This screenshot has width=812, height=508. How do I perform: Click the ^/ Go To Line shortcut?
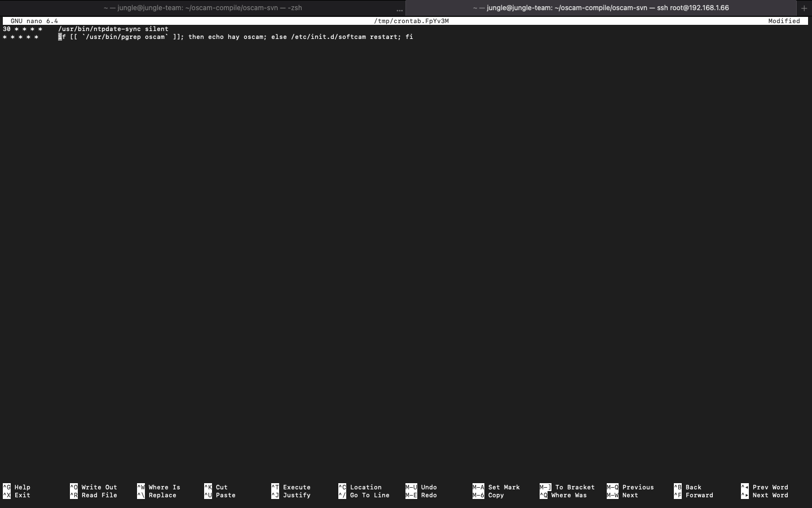[364, 495]
